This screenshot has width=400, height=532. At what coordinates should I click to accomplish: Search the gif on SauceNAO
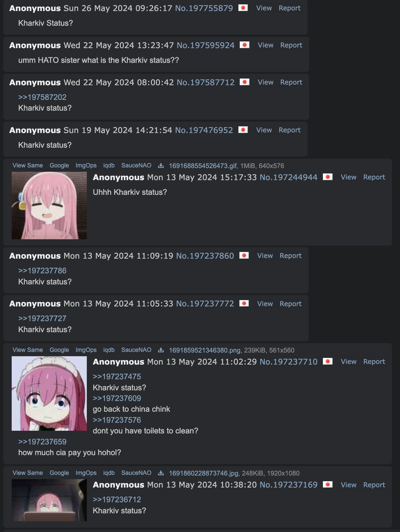pyautogui.click(x=136, y=165)
